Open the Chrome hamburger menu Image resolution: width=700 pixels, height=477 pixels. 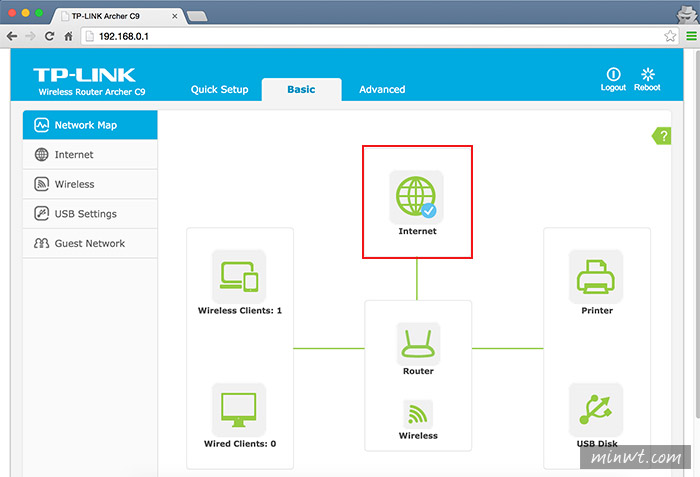pos(692,36)
